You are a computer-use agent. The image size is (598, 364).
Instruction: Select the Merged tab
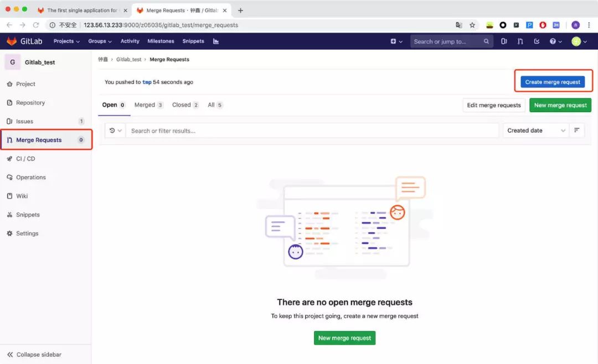point(149,105)
